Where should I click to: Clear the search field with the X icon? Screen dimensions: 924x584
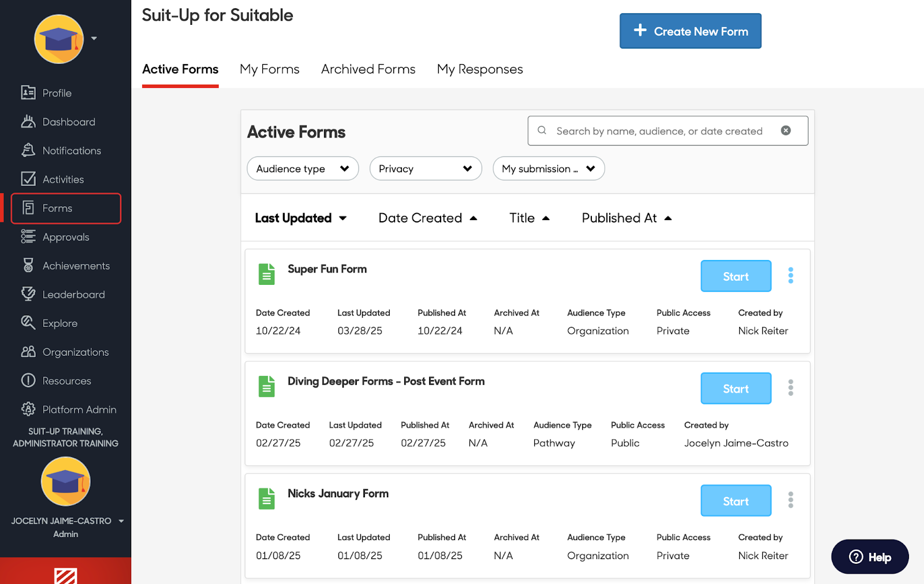(786, 131)
